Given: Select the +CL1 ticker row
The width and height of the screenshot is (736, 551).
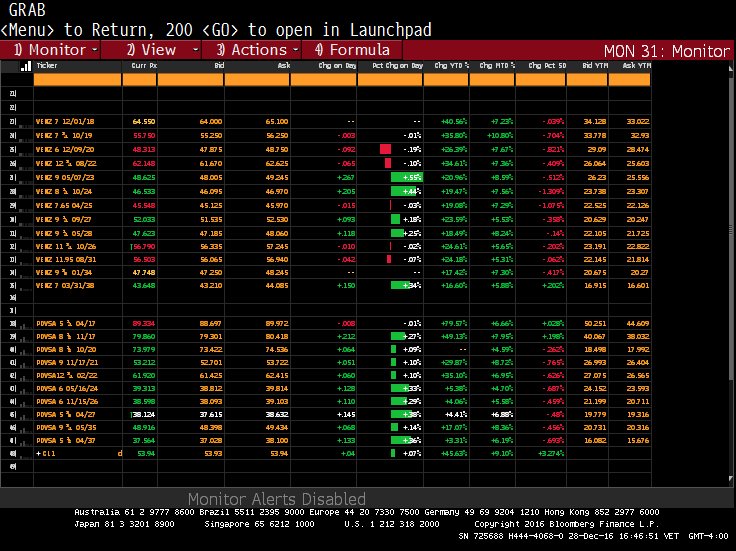Looking at the screenshot, I should click(46, 453).
